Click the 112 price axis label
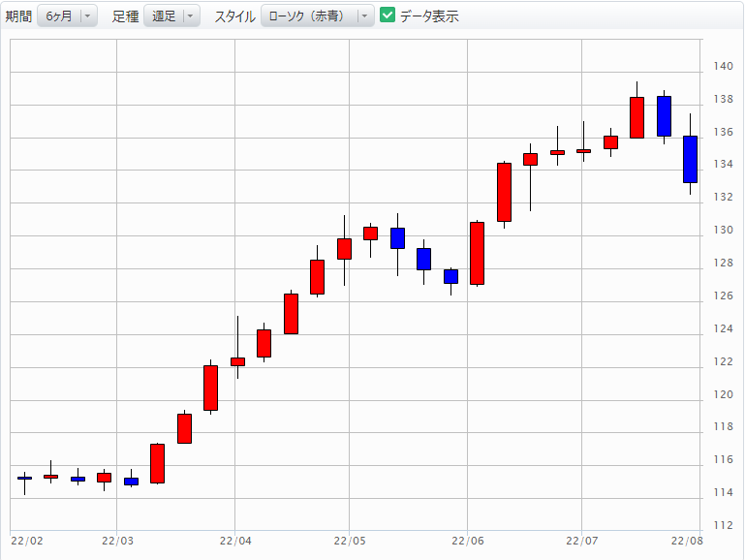The width and height of the screenshot is (745, 560). (x=723, y=525)
